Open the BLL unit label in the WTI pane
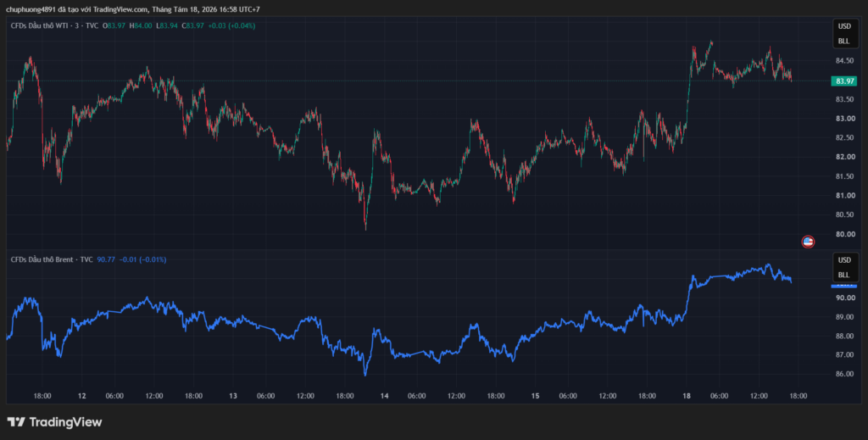The image size is (868, 440). pyautogui.click(x=843, y=41)
